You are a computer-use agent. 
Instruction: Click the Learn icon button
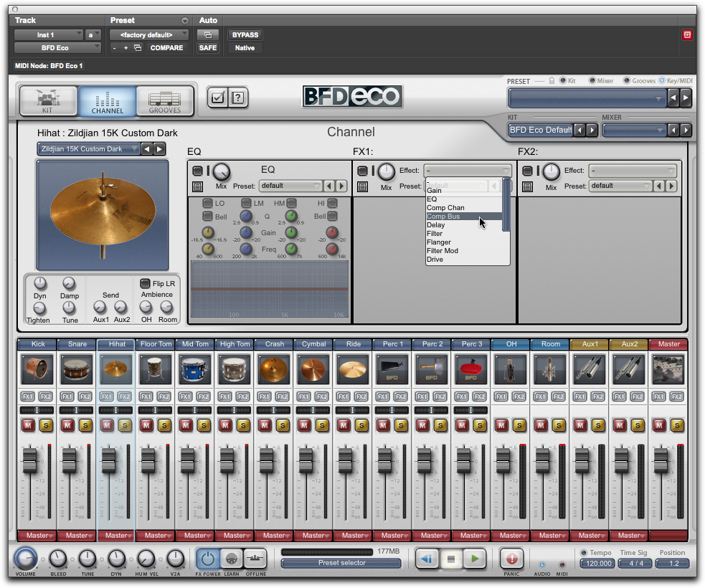pyautogui.click(x=231, y=559)
